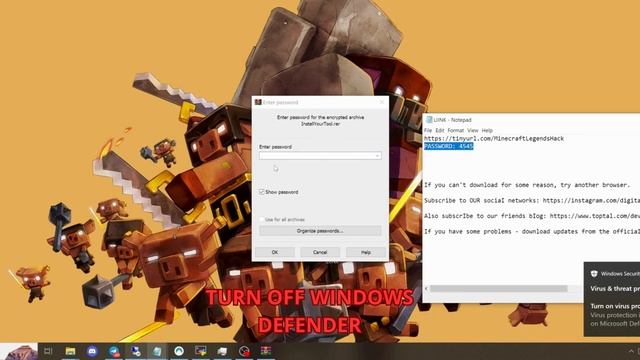Image resolution: width=640 pixels, height=360 pixels.
Task: Click the "try another browser" line in Notepad
Action: pyautogui.click(x=527, y=185)
